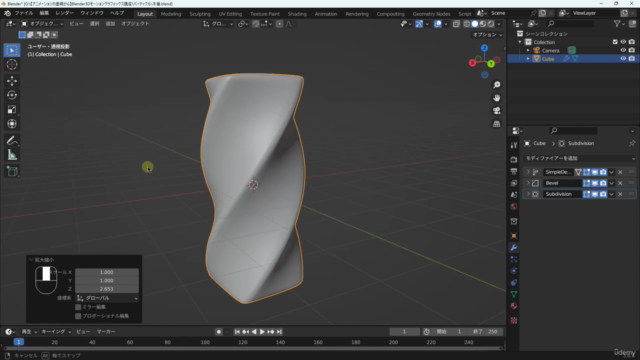This screenshot has width=640, height=360.
Task: Open the 3D viewport Add menu
Action: [x=110, y=24]
